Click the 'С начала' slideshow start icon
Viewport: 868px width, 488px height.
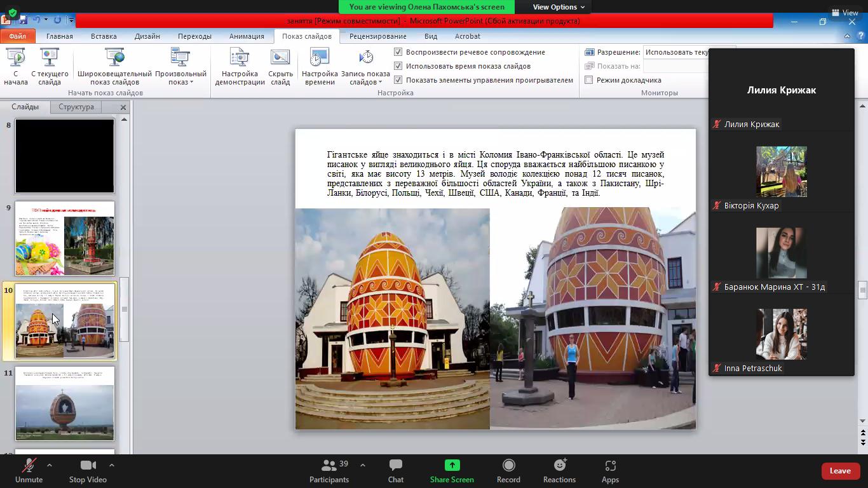click(16, 58)
